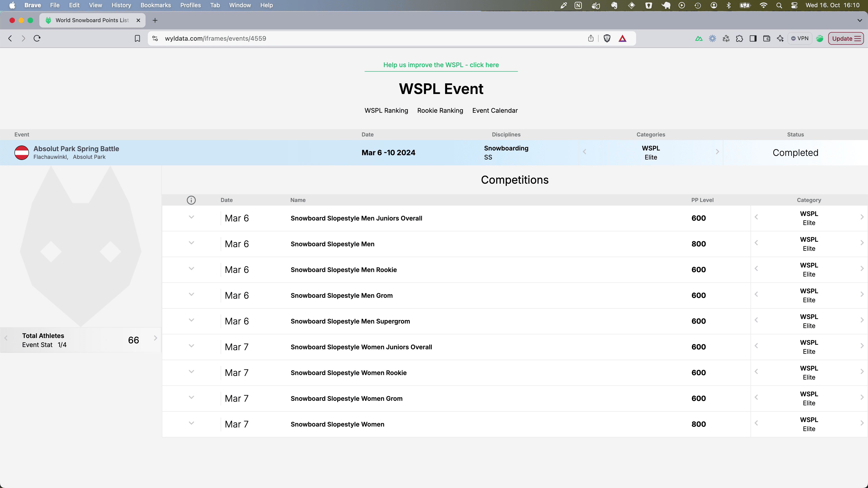This screenshot has width=868, height=488.
Task: Click the date and time in menu bar
Action: [x=832, y=5]
